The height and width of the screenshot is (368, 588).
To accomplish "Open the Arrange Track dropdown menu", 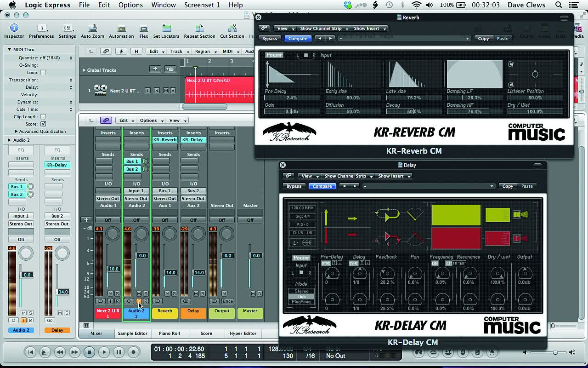I will coord(179,52).
